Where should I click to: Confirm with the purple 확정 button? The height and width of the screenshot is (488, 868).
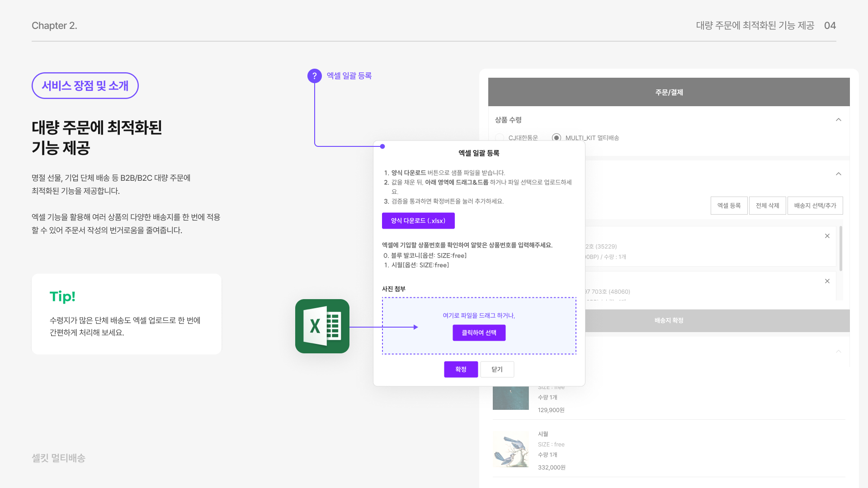[x=461, y=369]
